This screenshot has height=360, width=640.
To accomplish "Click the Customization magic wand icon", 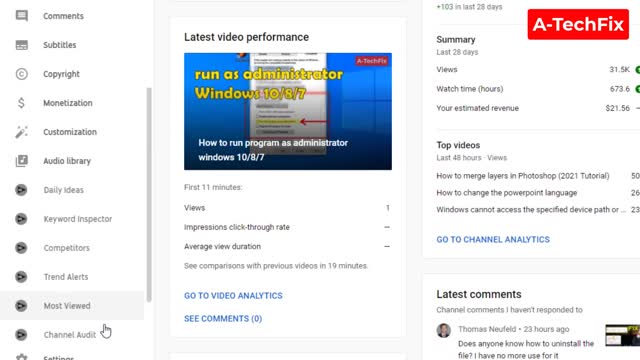I will click(x=22, y=132).
